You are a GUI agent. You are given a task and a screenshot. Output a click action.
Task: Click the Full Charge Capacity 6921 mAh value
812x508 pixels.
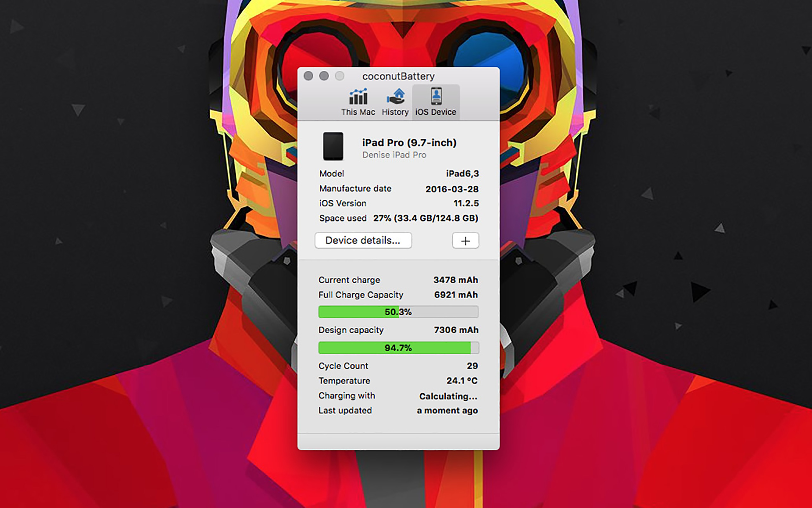(x=456, y=295)
